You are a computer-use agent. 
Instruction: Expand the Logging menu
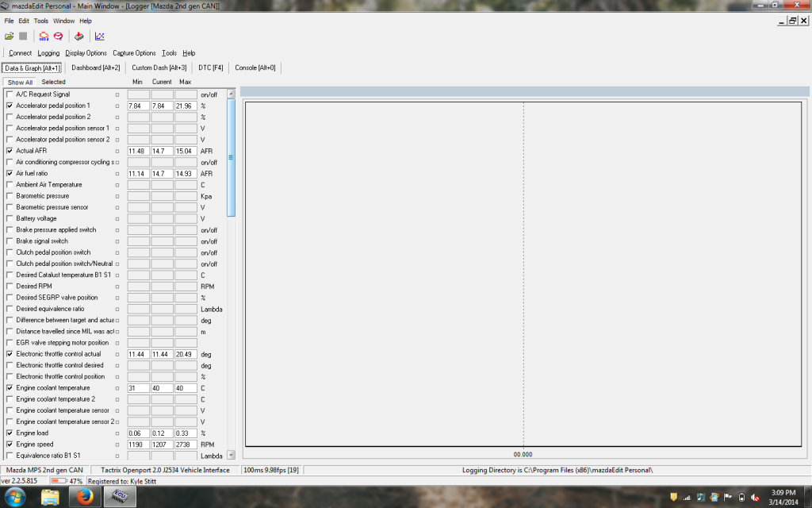[x=48, y=53]
